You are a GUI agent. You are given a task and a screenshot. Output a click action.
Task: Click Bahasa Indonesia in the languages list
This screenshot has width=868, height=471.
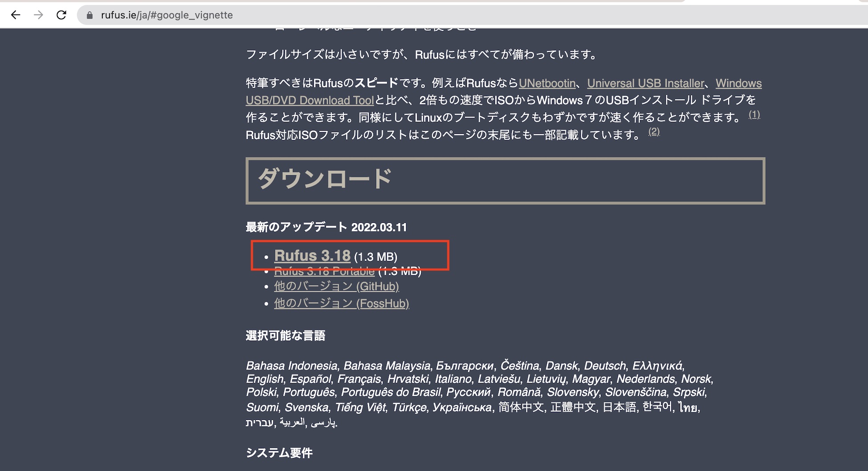[292, 366]
